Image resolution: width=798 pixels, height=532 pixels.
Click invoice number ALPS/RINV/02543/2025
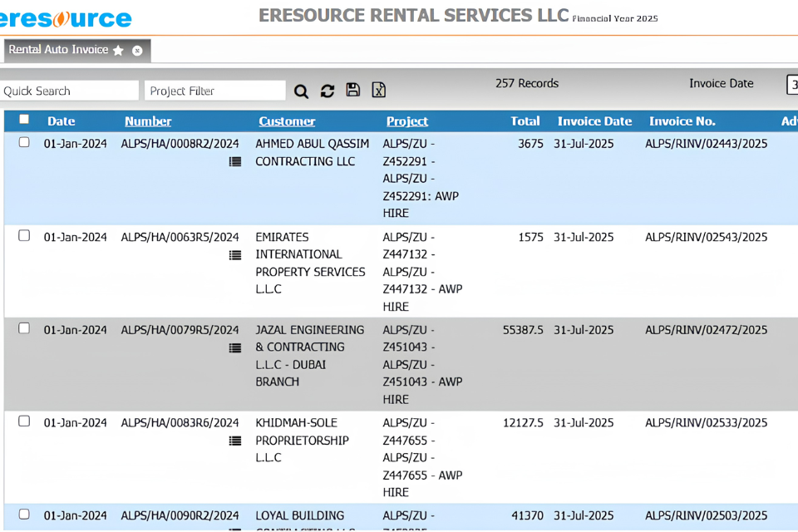coord(707,237)
